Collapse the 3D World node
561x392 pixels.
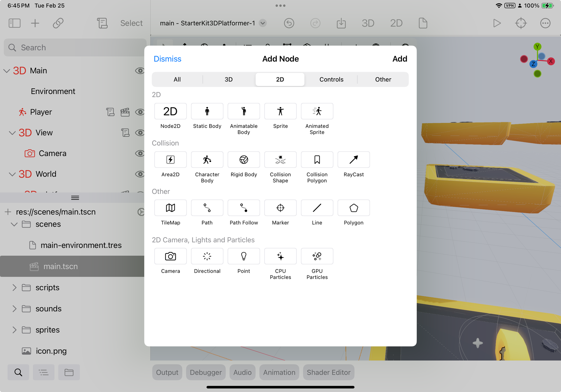click(x=12, y=174)
